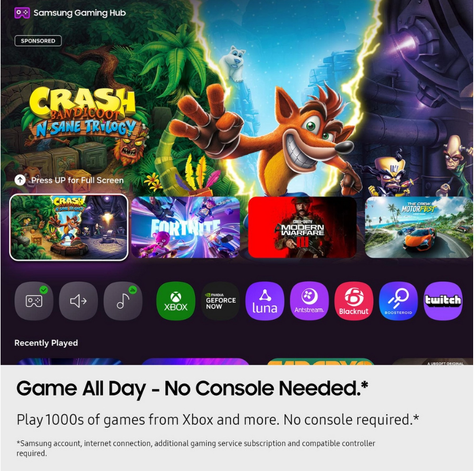476x471 pixels.
Task: Launch the Blacknut app
Action: (353, 301)
